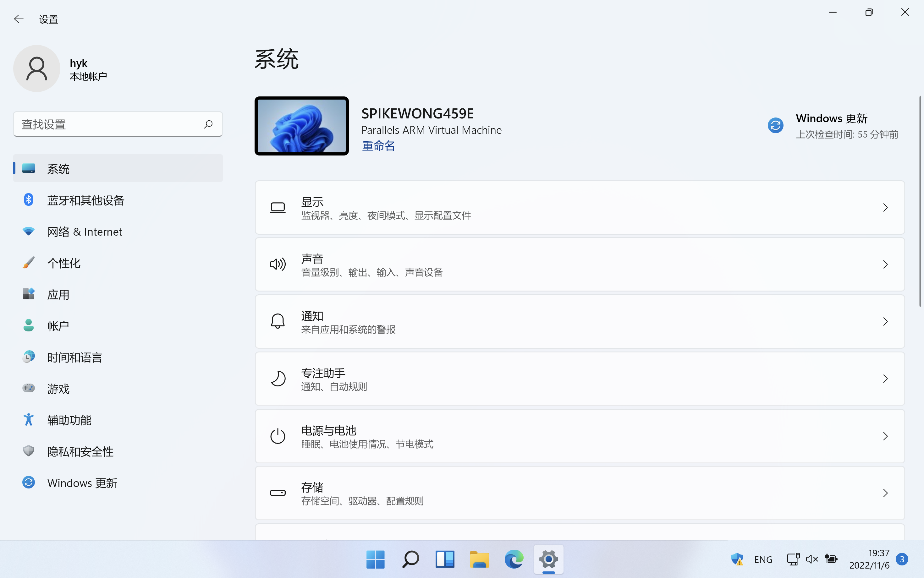Image resolution: width=924 pixels, height=578 pixels.
Task: Click the Wi-Fi network icon in sidebar
Action: tap(29, 231)
